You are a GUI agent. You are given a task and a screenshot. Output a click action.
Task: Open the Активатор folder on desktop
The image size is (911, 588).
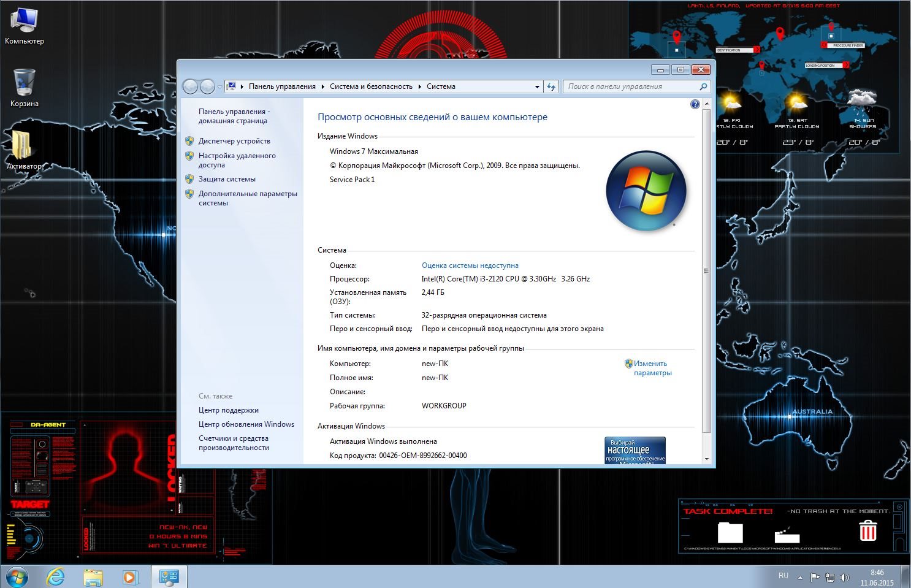[23, 150]
